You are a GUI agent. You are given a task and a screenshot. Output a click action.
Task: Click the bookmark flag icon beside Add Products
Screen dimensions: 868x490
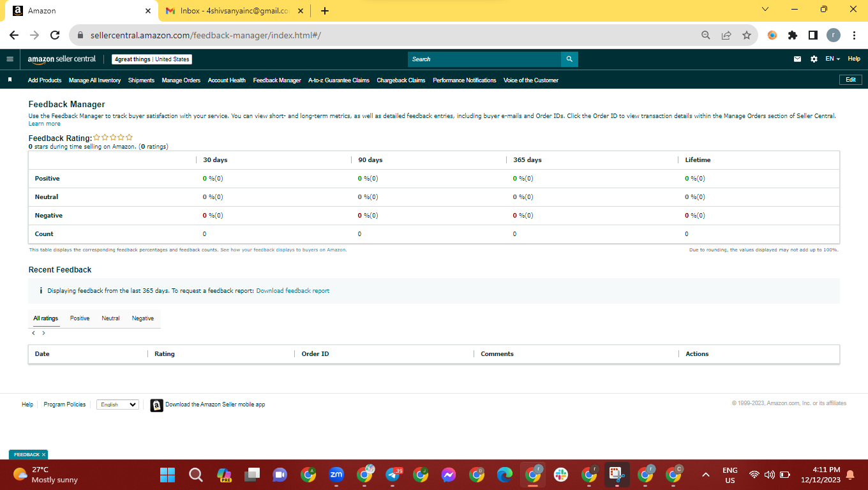10,80
